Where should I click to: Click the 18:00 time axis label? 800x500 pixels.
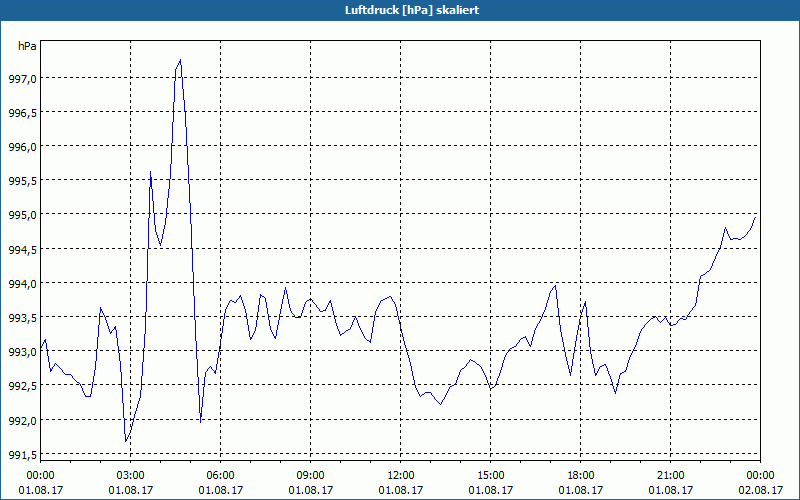581,476
